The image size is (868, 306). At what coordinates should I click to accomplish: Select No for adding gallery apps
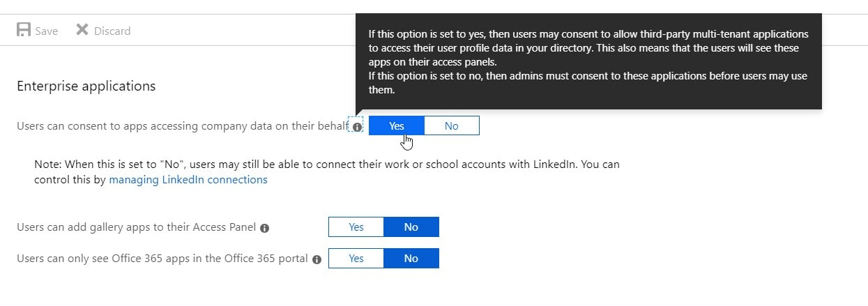pyautogui.click(x=411, y=227)
